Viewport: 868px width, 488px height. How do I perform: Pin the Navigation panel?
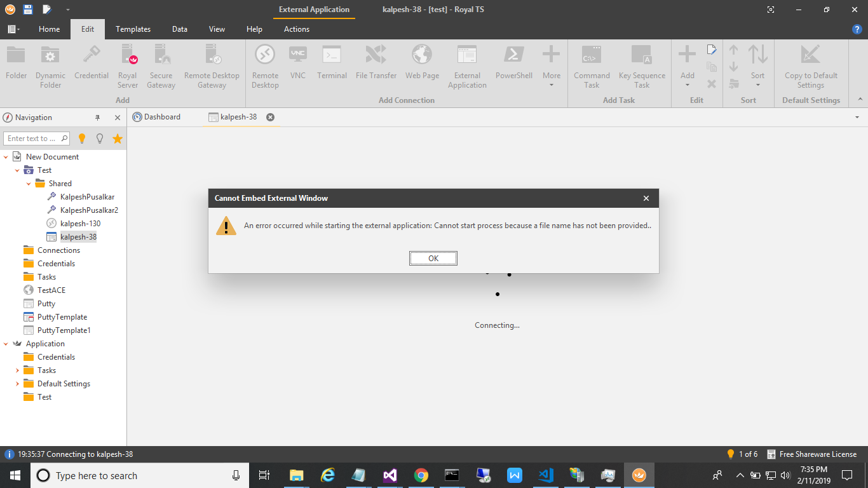click(98, 118)
